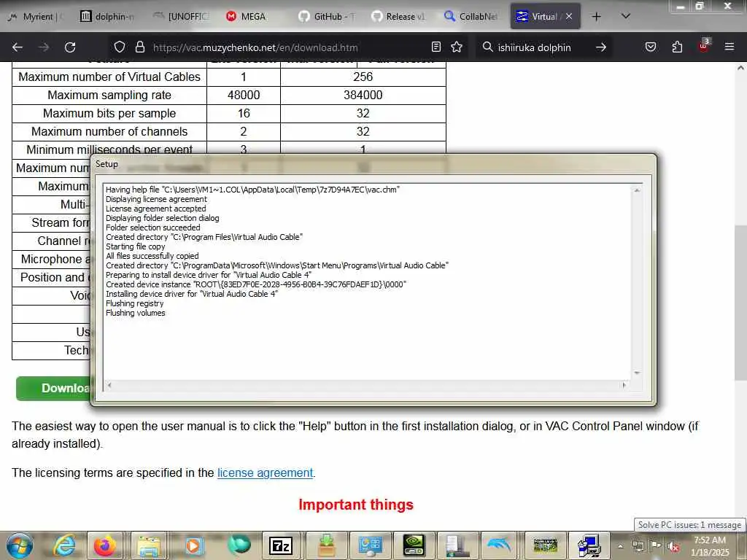Open the Setup installer taskbar icon
Image resolution: width=747 pixels, height=560 pixels.
click(589, 545)
